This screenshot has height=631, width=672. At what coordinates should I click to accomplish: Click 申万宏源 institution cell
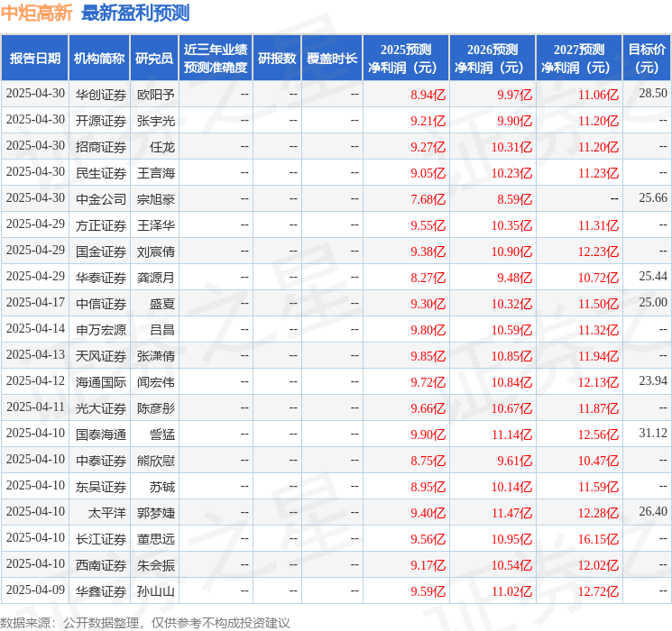click(101, 330)
